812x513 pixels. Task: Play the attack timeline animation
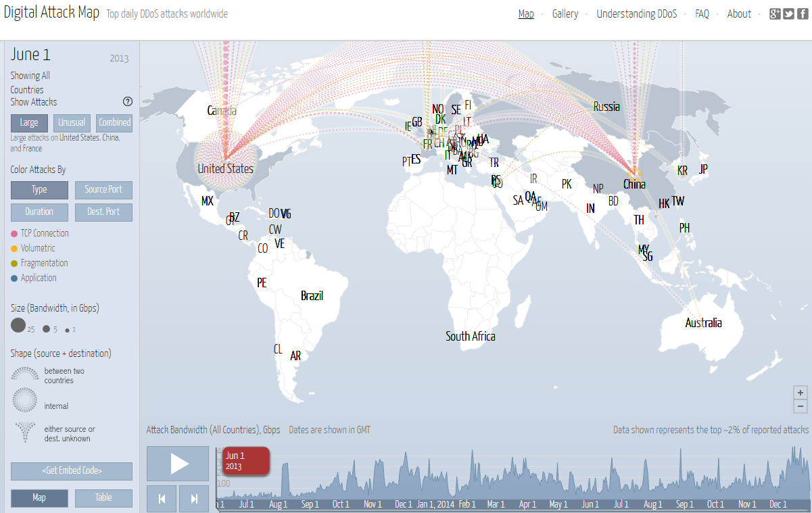[x=178, y=464]
